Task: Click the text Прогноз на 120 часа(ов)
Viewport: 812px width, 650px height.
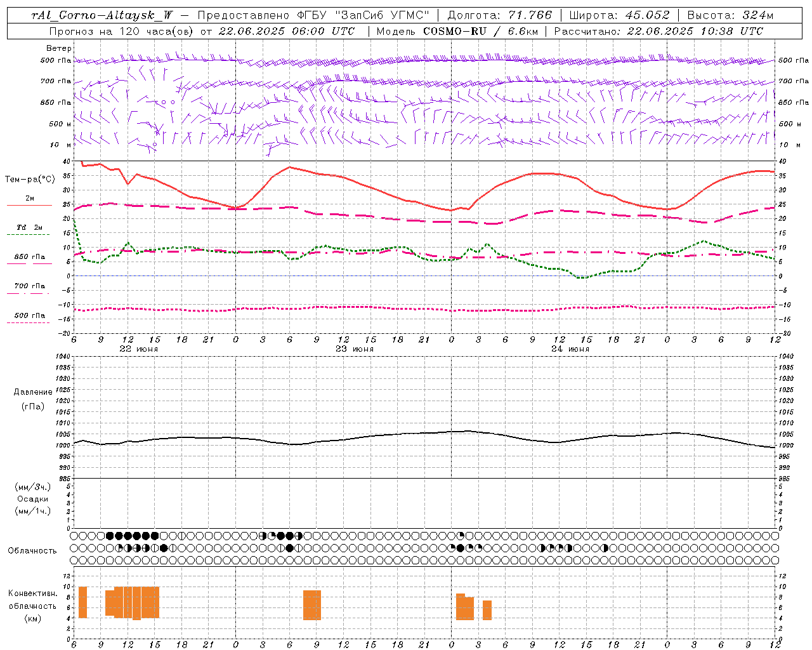Action: tap(122, 31)
